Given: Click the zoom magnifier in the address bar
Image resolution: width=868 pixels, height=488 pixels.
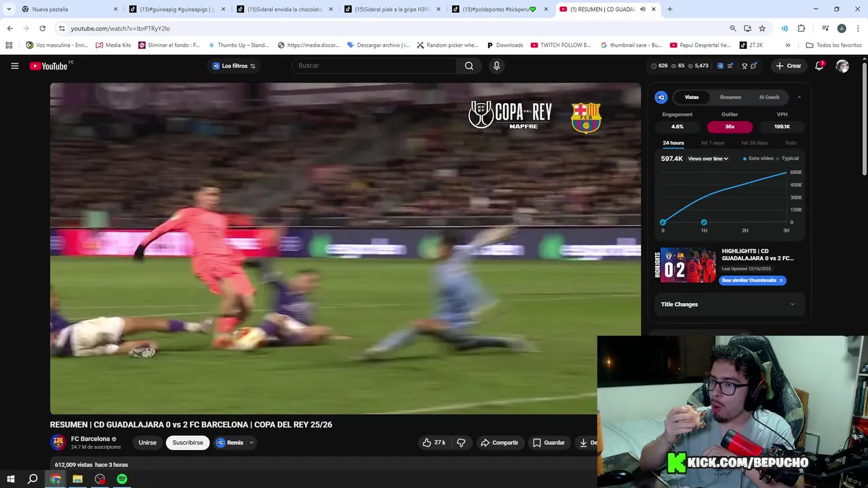Looking at the screenshot, I should [732, 28].
